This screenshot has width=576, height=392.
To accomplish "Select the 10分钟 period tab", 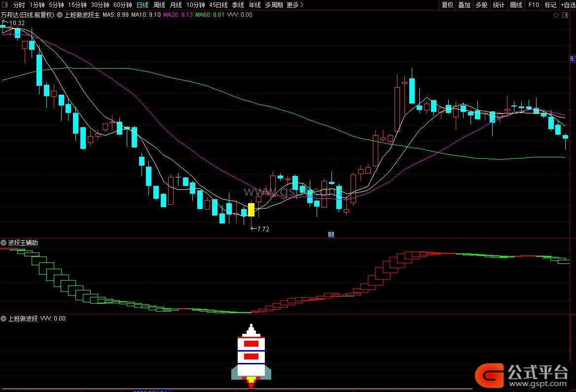I will click(x=195, y=5).
